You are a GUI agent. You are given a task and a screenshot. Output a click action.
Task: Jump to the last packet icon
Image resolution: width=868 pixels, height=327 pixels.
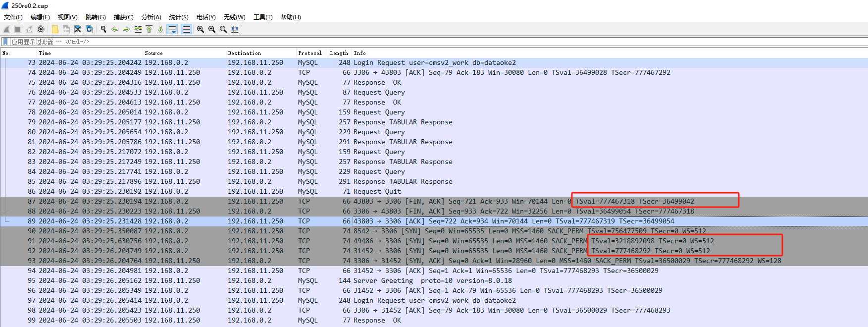(160, 29)
